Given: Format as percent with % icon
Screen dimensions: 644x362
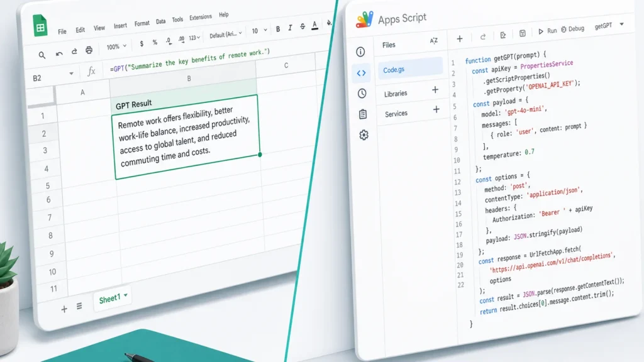Looking at the screenshot, I should (155, 42).
